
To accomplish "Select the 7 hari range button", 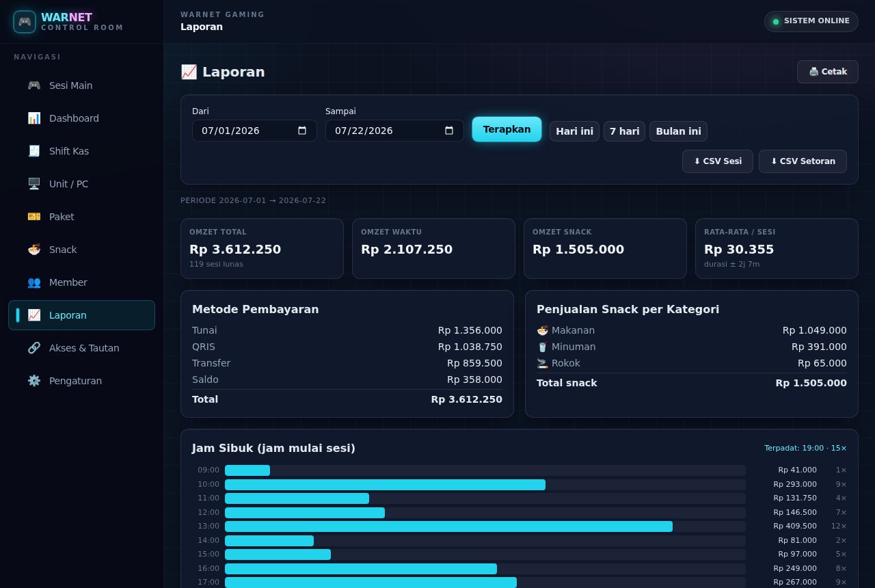I will click(624, 131).
